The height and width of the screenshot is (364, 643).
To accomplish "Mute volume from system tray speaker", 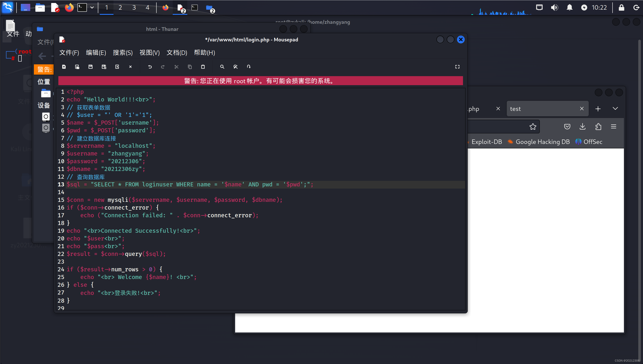I will [x=554, y=8].
